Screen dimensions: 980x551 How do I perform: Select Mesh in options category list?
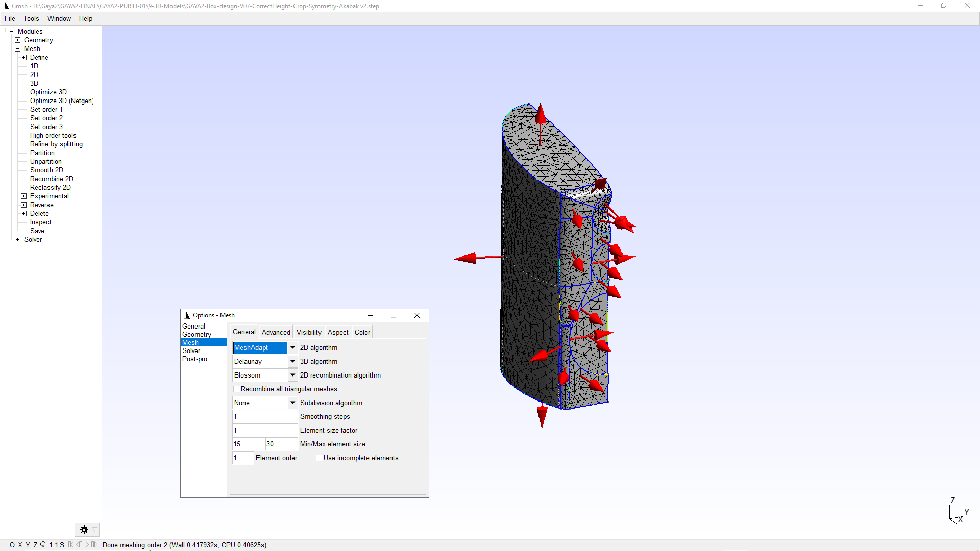pyautogui.click(x=204, y=342)
